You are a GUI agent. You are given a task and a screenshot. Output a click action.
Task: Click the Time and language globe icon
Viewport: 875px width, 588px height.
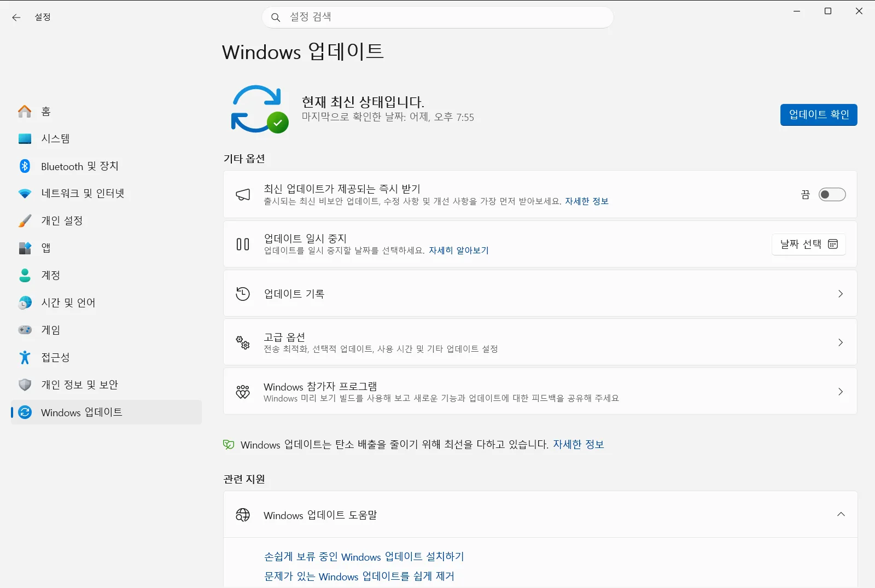[x=25, y=302]
